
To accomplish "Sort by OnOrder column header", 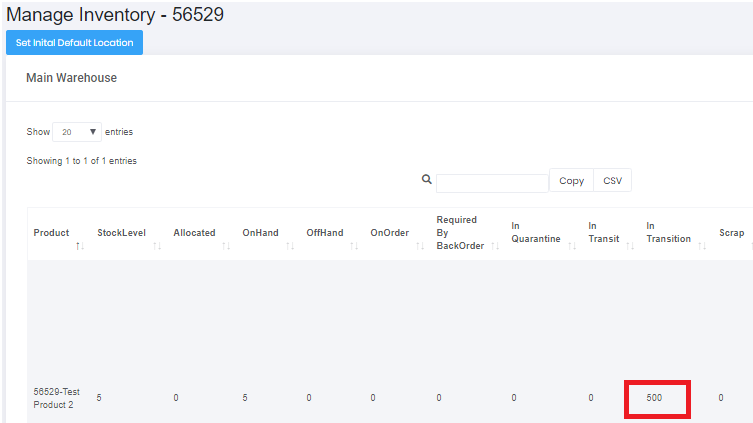I will point(389,233).
